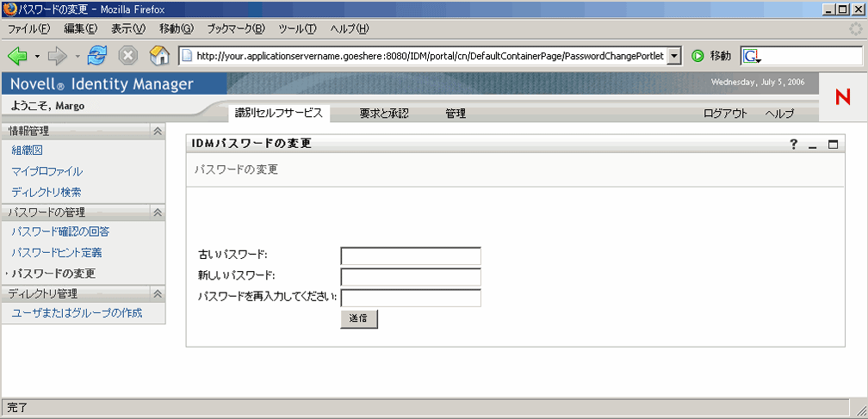Reload the page with the refresh icon
This screenshot has width=868, height=419.
97,55
